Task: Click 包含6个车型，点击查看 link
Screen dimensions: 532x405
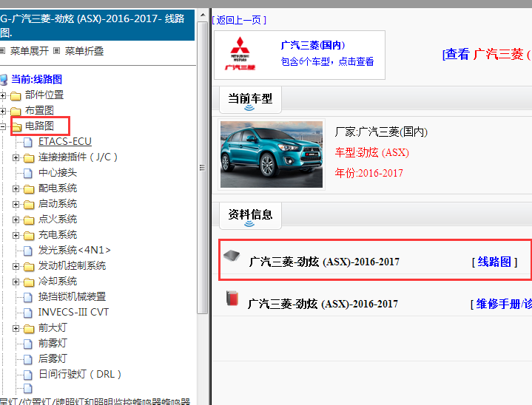Action: [x=327, y=61]
